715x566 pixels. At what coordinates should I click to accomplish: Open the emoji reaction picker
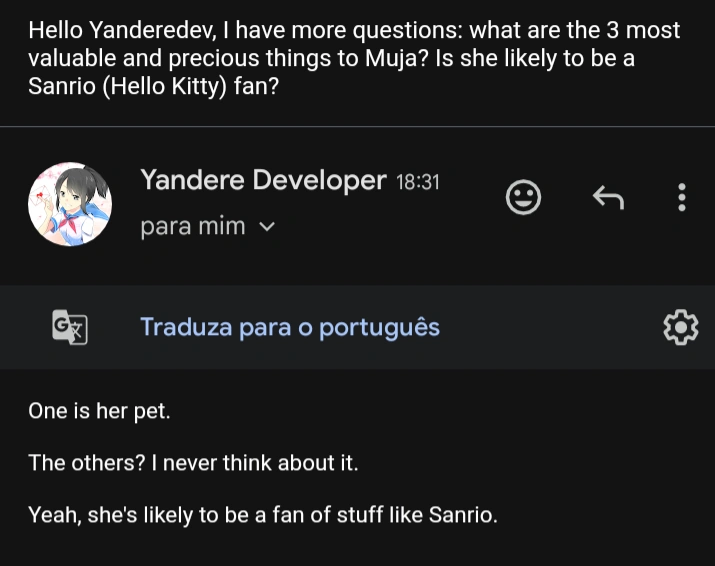click(x=523, y=197)
